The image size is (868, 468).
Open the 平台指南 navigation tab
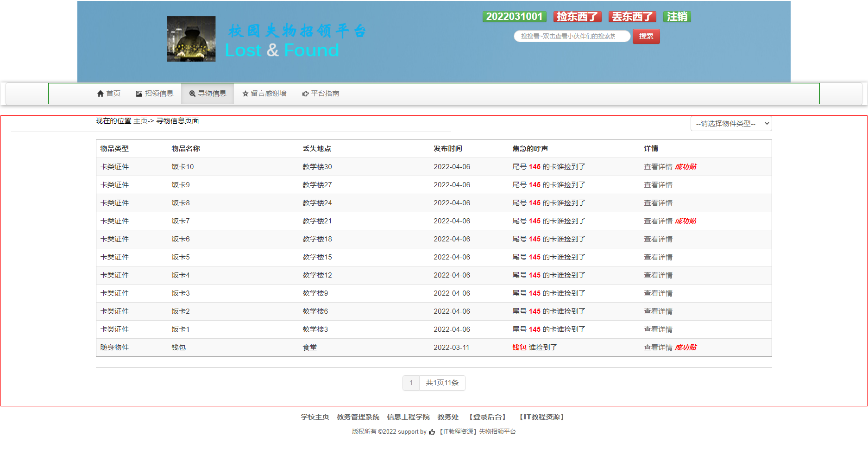(321, 94)
